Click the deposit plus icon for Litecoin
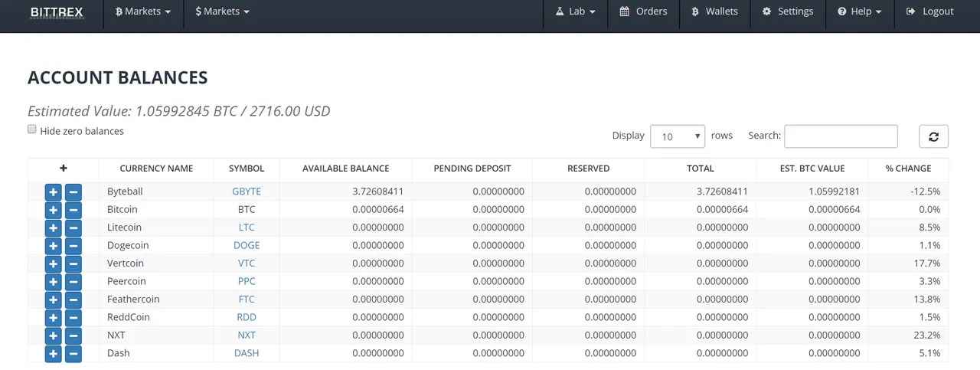The width and height of the screenshot is (980, 370). point(53,228)
